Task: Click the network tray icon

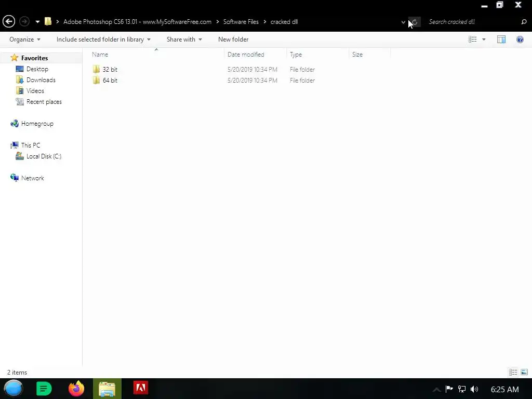Action: click(x=462, y=389)
